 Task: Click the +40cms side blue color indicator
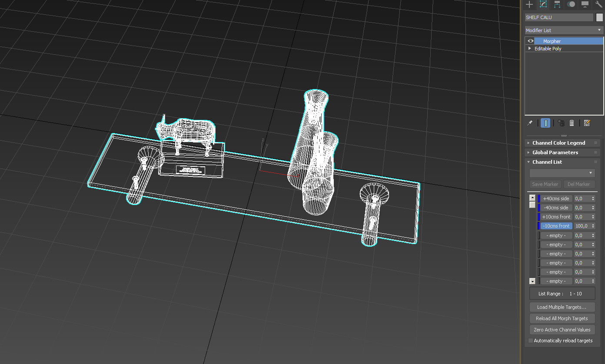point(539,199)
